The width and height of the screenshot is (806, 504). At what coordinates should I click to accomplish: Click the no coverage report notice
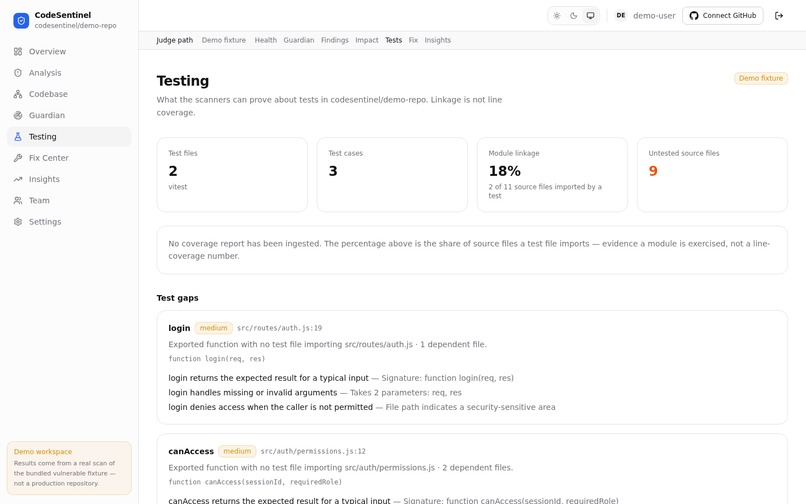(472, 250)
